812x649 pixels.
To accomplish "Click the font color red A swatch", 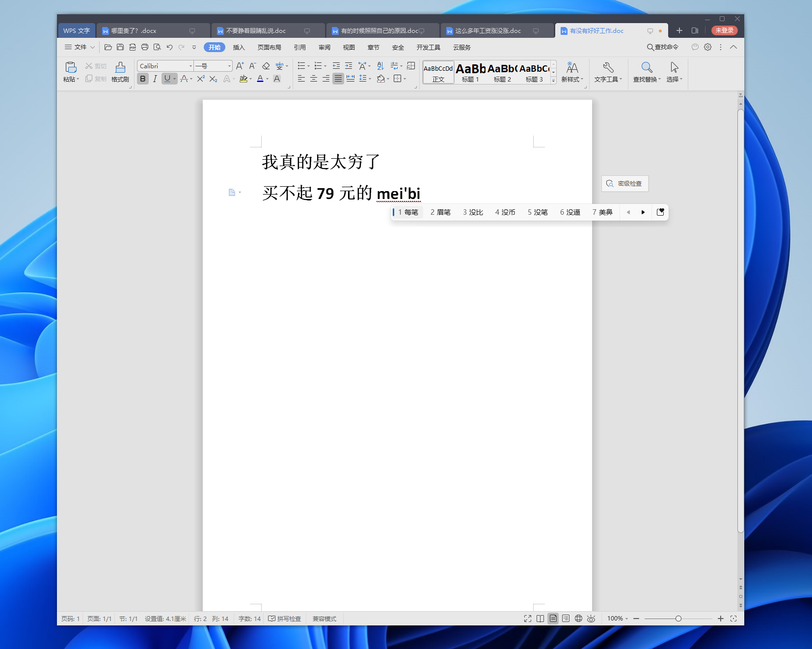I will [260, 79].
